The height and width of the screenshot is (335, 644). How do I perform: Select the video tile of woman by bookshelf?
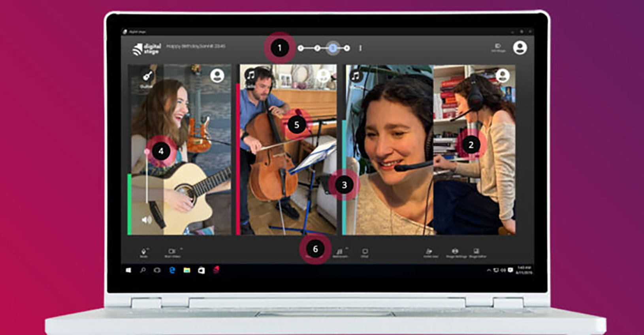click(475, 150)
